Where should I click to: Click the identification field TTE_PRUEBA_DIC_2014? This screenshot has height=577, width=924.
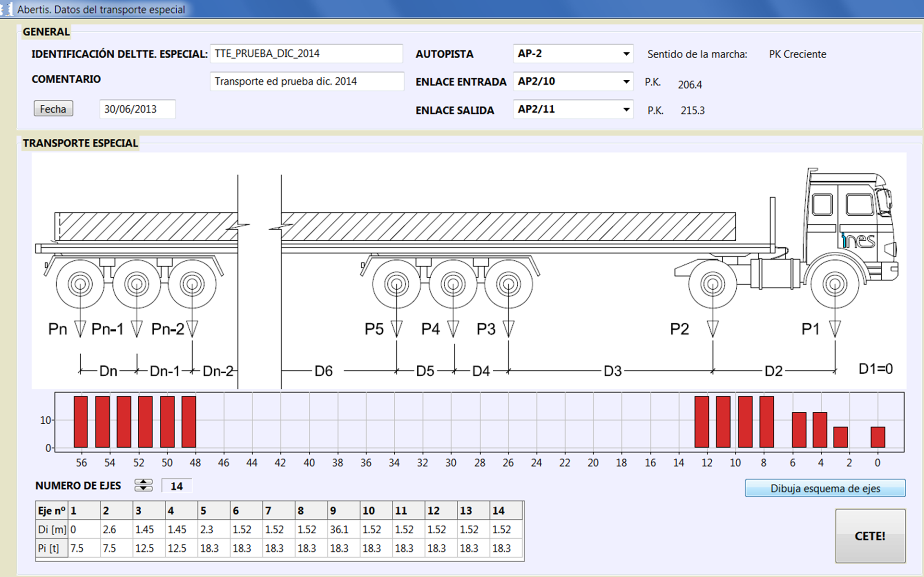[x=306, y=53]
